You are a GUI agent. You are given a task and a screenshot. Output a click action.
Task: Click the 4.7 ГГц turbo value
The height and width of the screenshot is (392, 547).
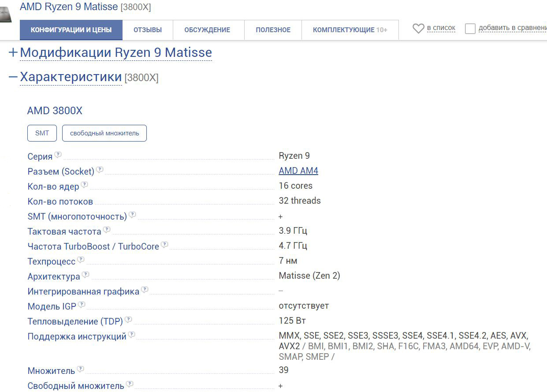tap(293, 246)
